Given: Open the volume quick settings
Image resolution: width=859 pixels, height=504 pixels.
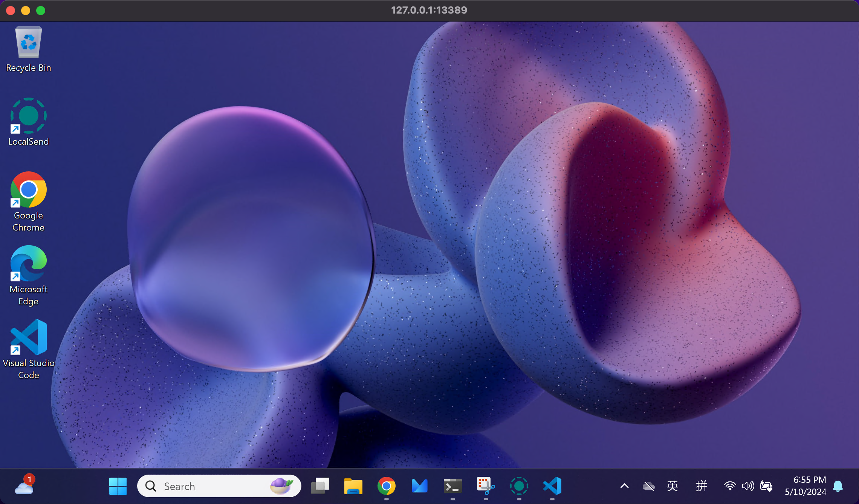Looking at the screenshot, I should pyautogui.click(x=748, y=486).
